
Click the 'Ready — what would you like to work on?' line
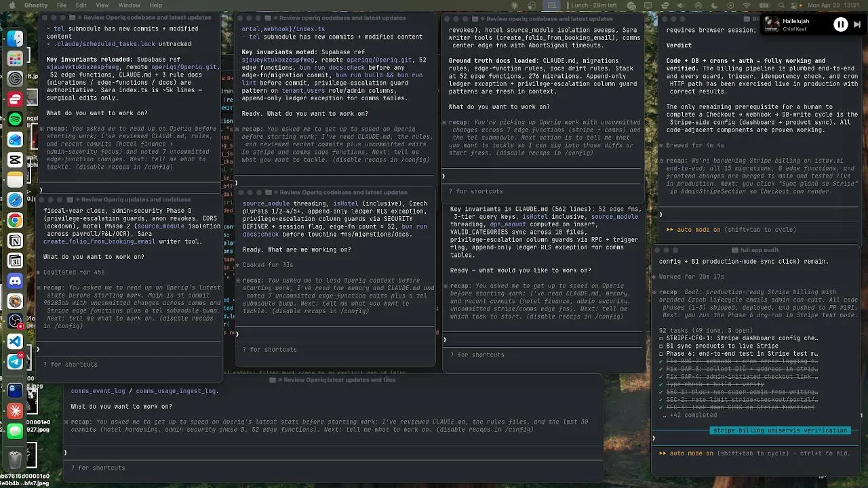click(x=520, y=270)
